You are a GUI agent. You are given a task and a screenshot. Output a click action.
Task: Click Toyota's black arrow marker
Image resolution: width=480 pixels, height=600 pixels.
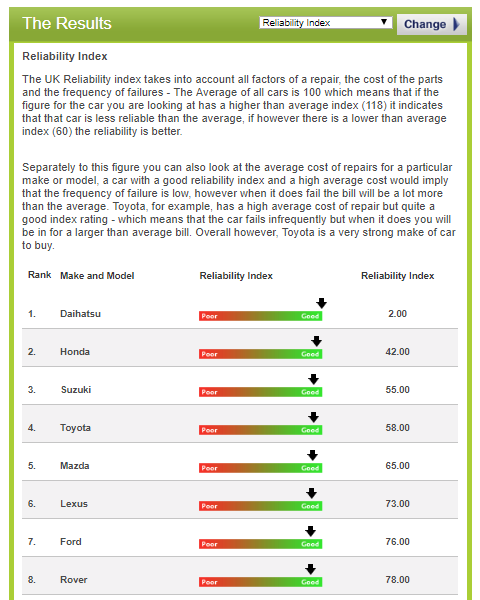[x=313, y=417]
